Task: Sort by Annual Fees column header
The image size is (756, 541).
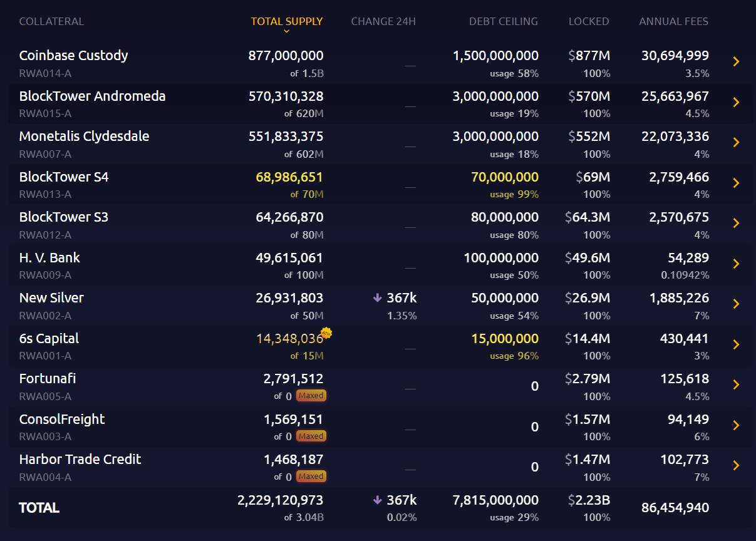Action: pos(674,21)
